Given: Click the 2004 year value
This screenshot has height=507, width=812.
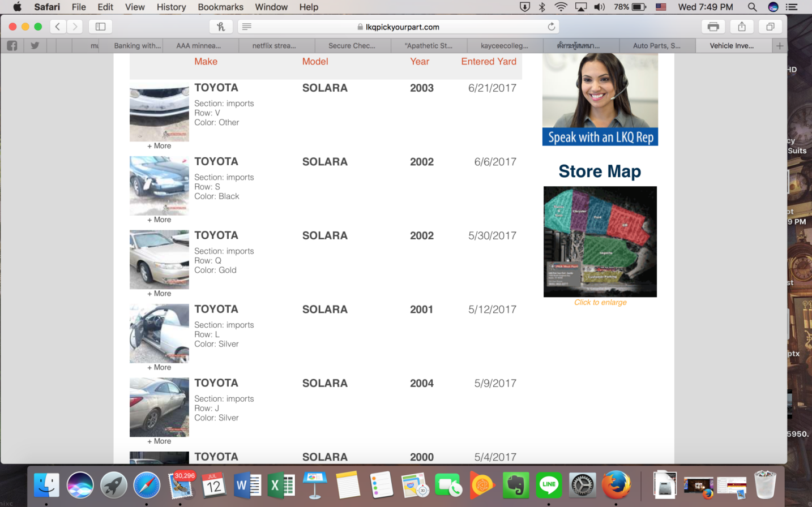Looking at the screenshot, I should pyautogui.click(x=422, y=383).
